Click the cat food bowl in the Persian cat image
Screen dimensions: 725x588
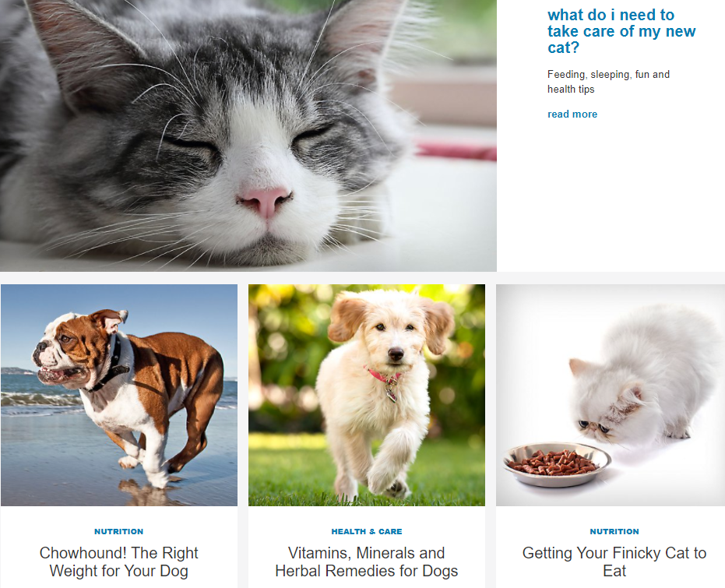[x=557, y=464]
